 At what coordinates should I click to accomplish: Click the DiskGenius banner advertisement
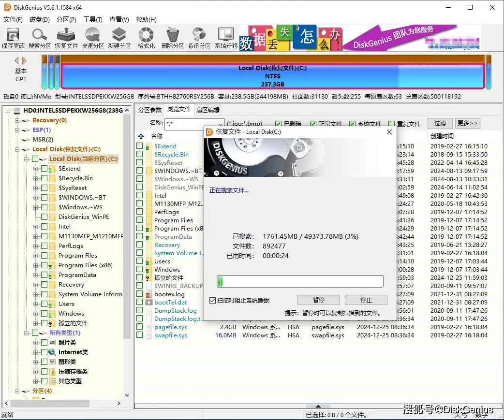click(360, 38)
